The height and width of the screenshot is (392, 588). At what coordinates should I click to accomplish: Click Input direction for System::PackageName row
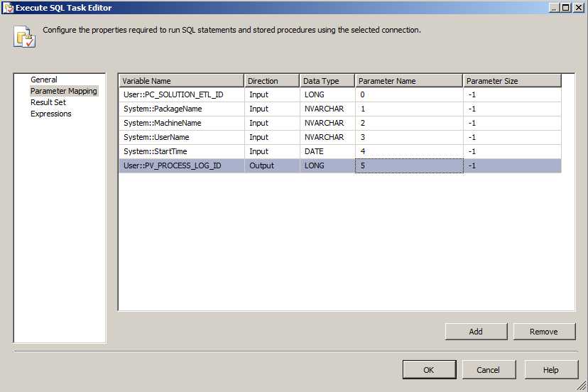point(272,109)
